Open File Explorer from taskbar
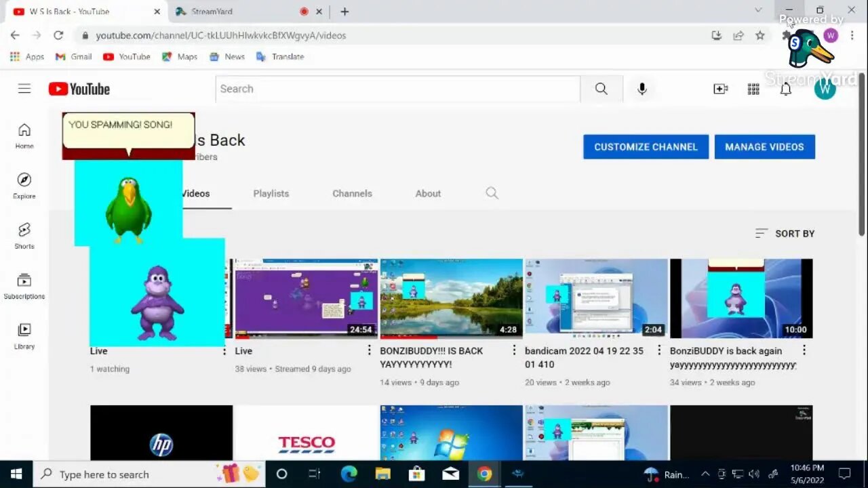 383,474
